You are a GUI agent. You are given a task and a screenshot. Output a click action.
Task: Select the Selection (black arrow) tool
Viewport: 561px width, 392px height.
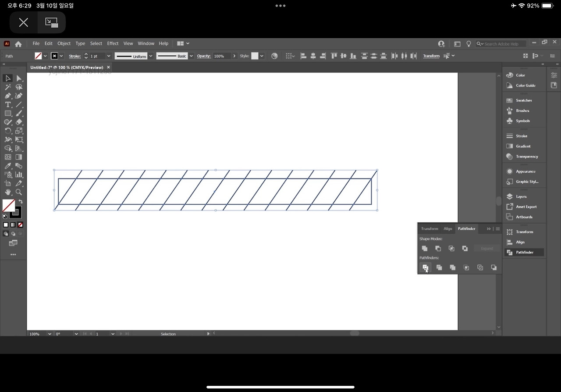pos(8,78)
